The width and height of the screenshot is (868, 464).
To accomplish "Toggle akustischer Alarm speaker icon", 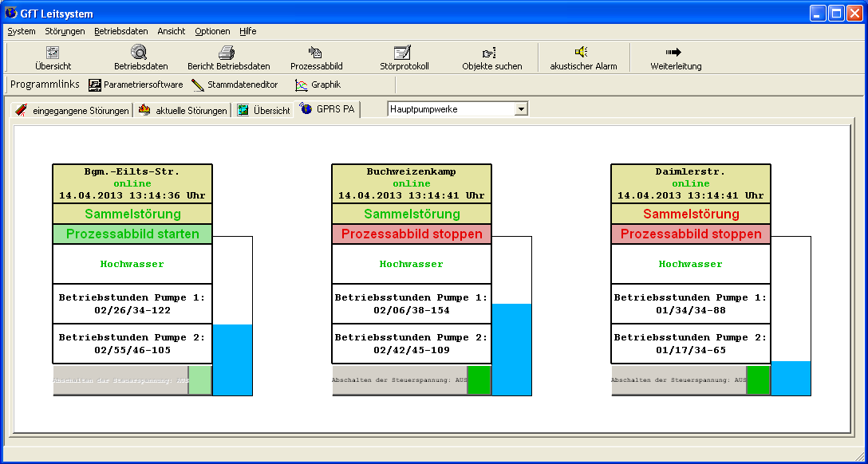I will [x=582, y=53].
